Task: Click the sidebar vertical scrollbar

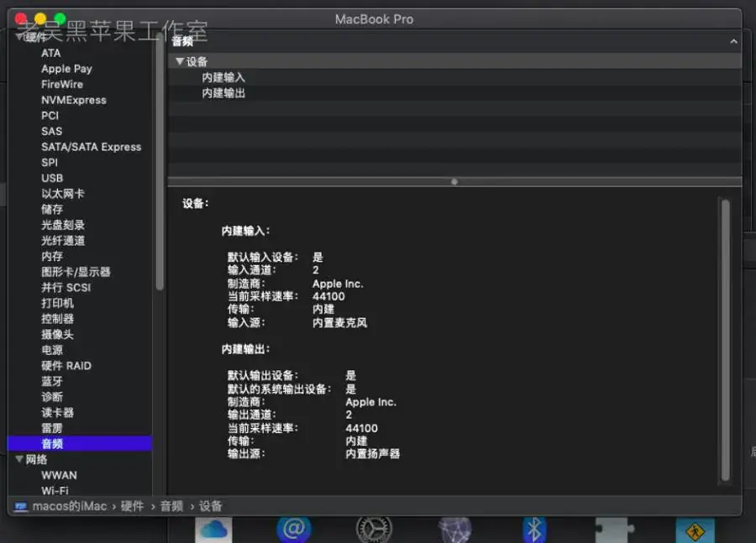Action: click(x=160, y=161)
